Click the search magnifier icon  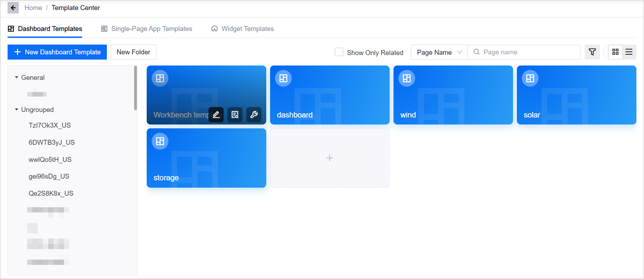(477, 52)
